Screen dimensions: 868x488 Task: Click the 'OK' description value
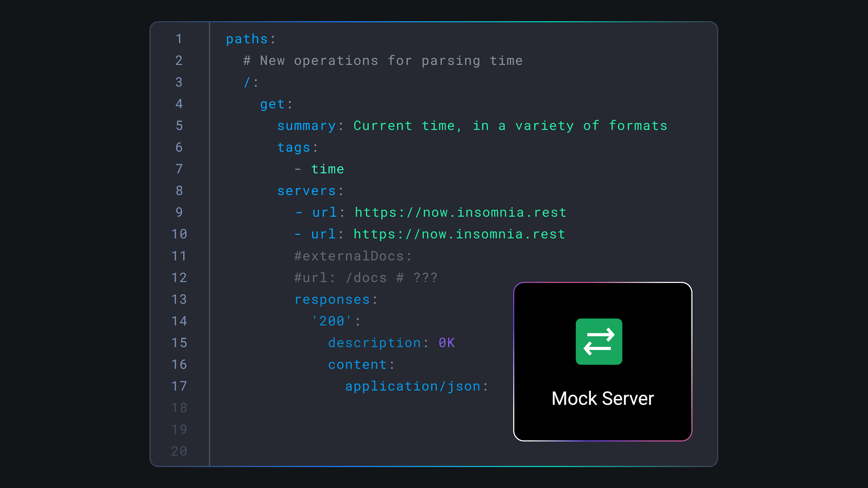[x=447, y=343]
